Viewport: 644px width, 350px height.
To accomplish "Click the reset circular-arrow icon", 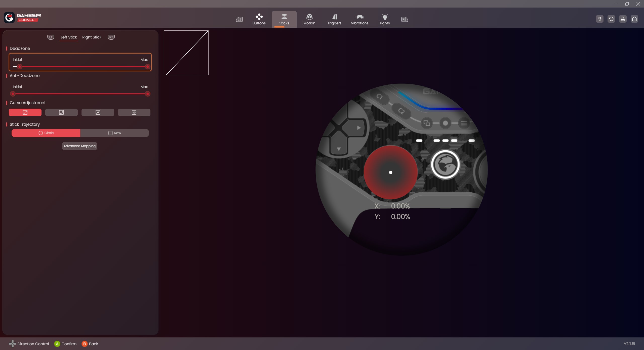I will click(611, 19).
